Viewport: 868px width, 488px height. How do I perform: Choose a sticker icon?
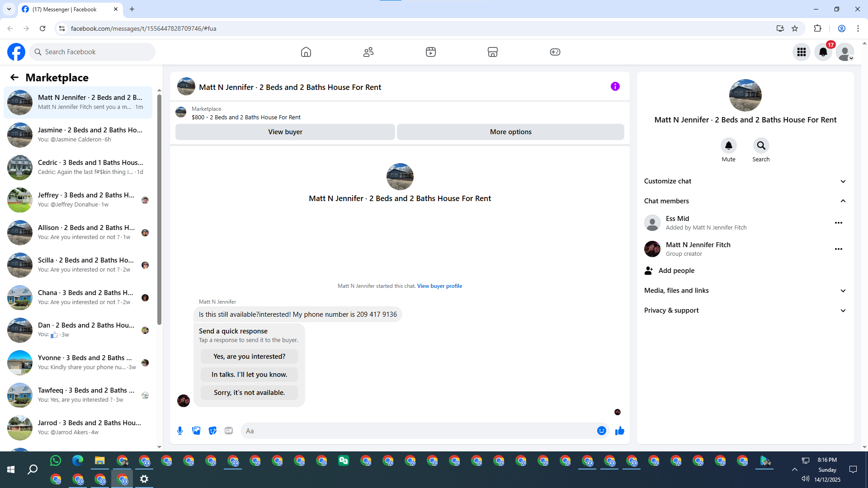tap(212, 431)
